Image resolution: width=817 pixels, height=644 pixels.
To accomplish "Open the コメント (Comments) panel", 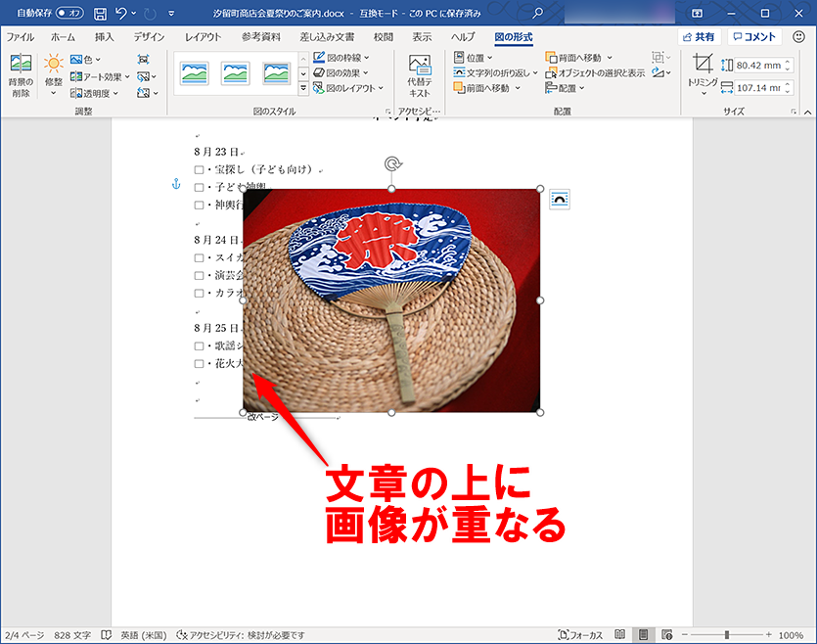I will click(x=753, y=35).
